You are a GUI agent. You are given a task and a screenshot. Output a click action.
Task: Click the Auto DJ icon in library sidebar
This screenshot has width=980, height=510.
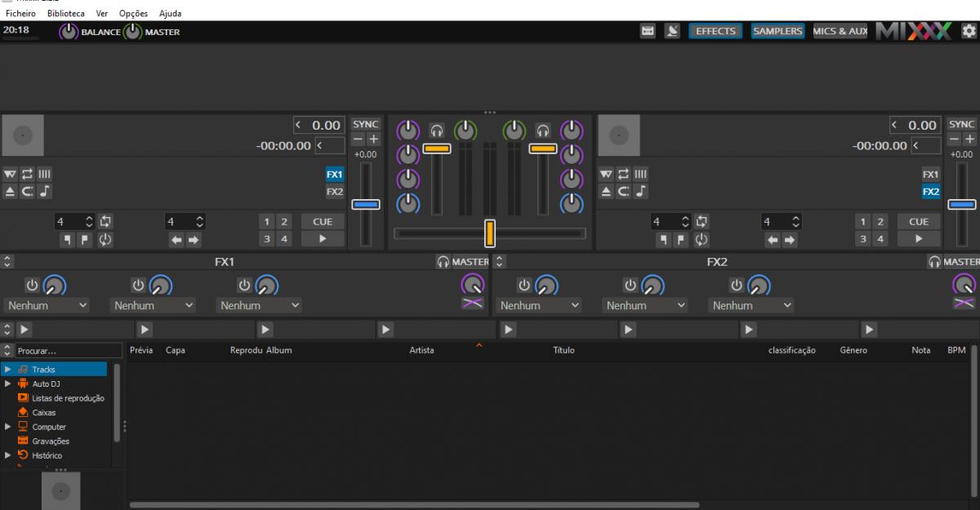click(23, 384)
